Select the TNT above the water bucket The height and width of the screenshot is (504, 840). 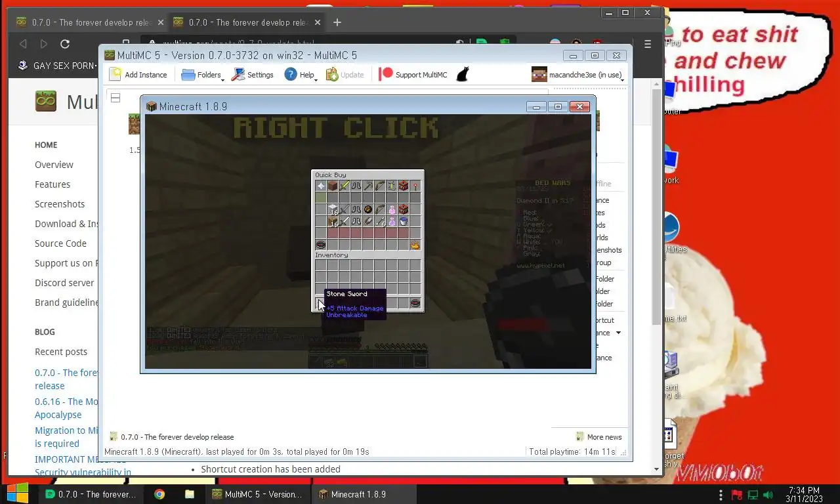point(403,209)
